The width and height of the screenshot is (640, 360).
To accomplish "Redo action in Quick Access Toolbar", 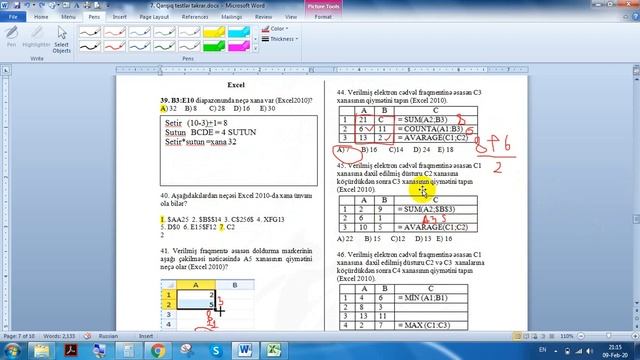I will (x=42, y=6).
